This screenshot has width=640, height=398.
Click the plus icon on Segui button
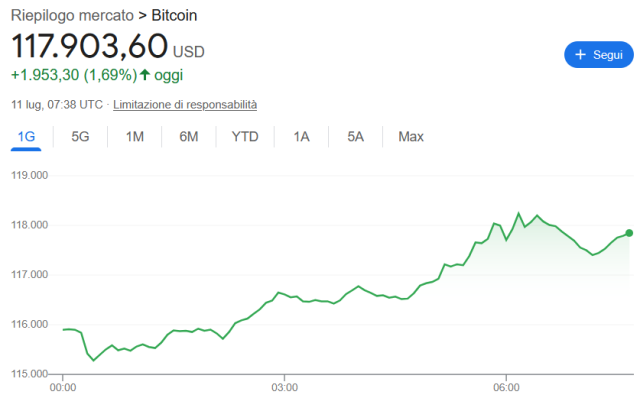click(580, 55)
